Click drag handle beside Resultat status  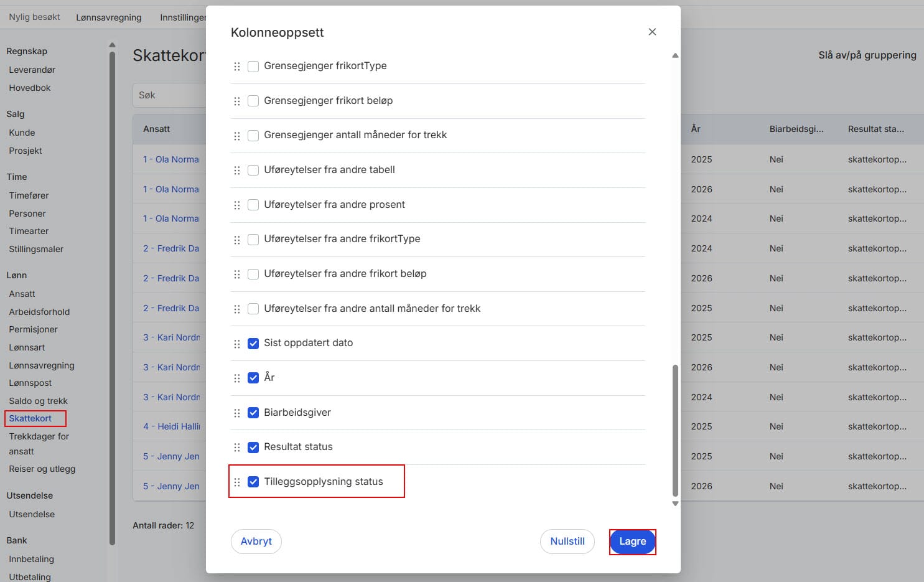[236, 448]
